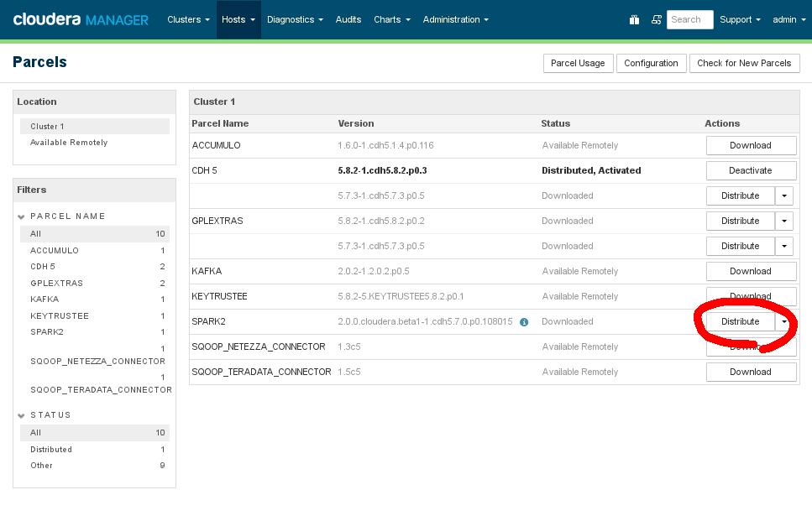Image resolution: width=812 pixels, height=521 pixels.
Task: Open the Hosts menu
Action: (x=238, y=19)
